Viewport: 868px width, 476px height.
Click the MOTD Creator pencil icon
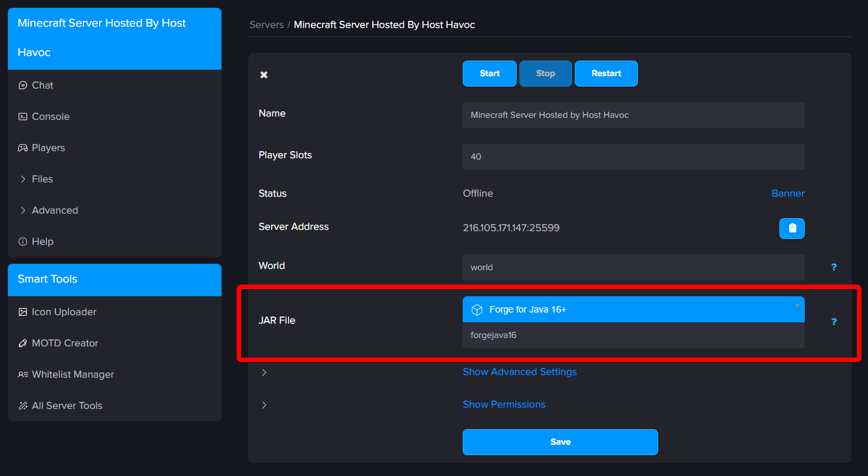click(23, 343)
